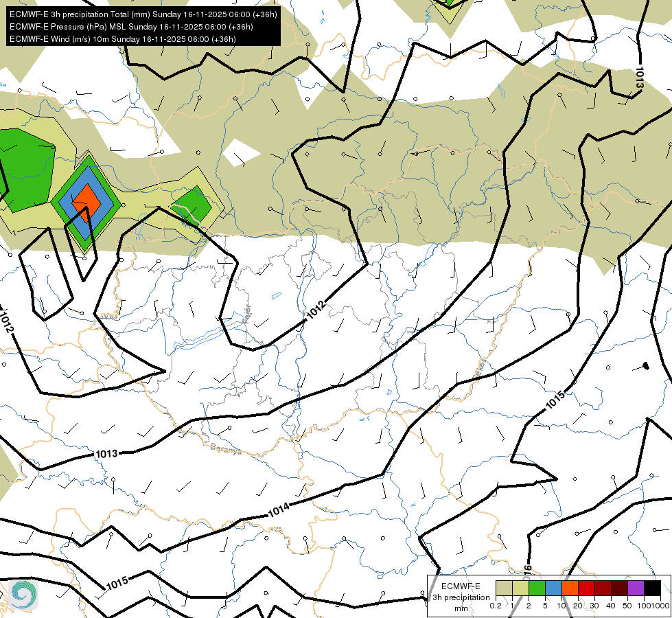Click the Baranya county name
This screenshot has width=672, height=618.
[x=226, y=449]
